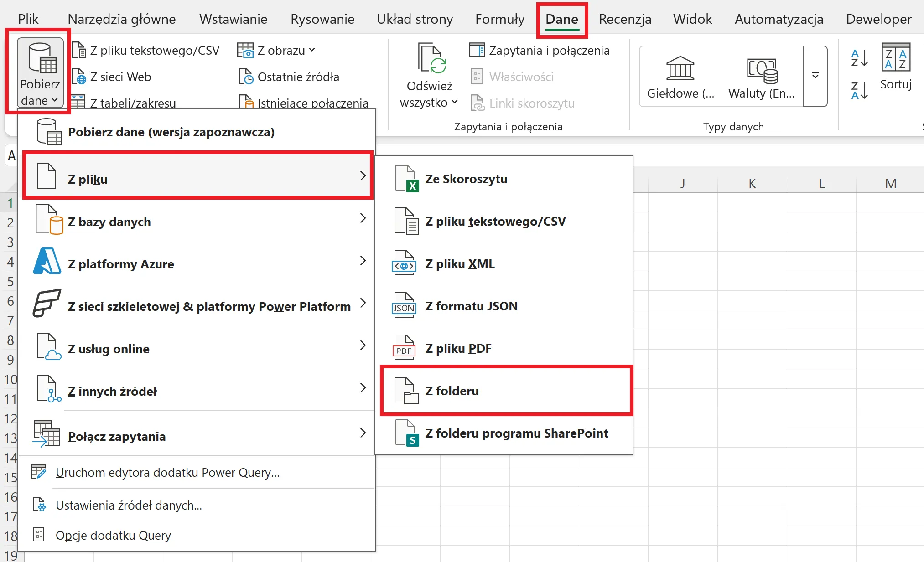924x562 pixels.
Task: Expand the data types gallery arrow
Action: click(x=815, y=76)
